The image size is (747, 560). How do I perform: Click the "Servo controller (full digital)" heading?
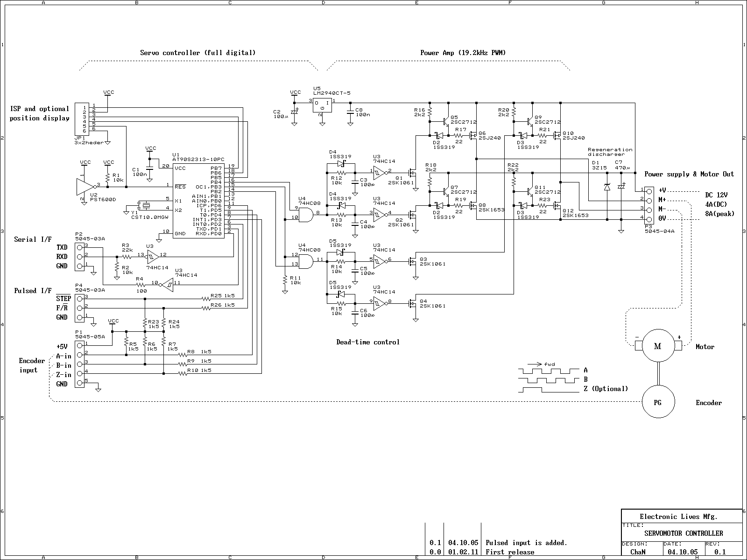pos(198,53)
